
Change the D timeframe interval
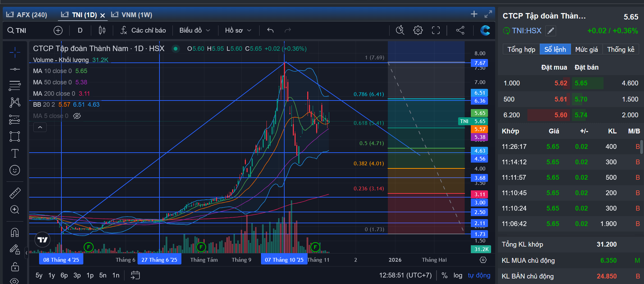80,31
